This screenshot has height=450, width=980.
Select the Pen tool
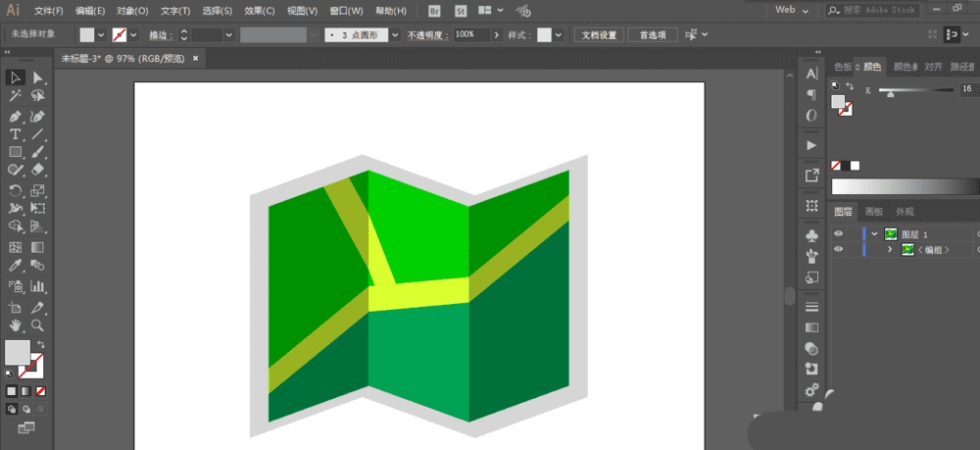coord(16,115)
